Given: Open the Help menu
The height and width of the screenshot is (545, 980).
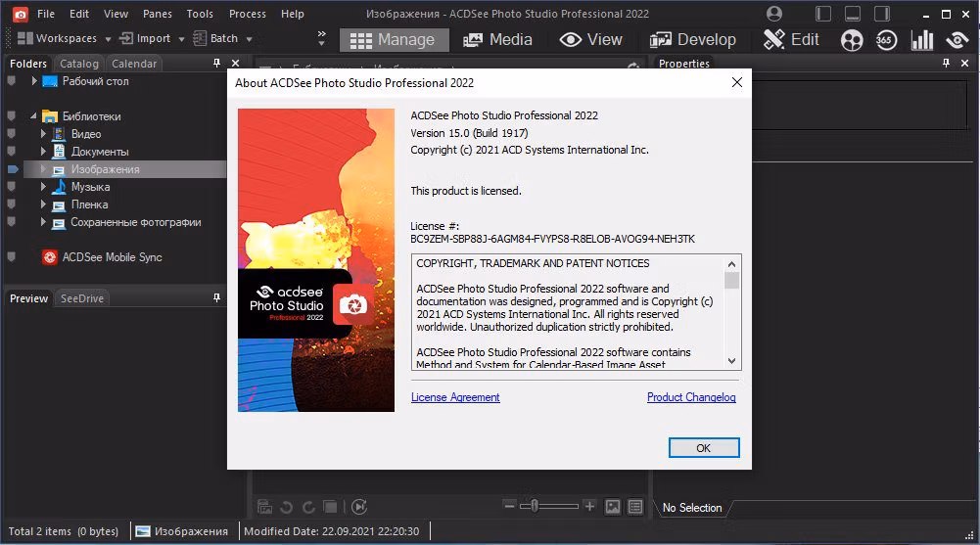Looking at the screenshot, I should (292, 14).
